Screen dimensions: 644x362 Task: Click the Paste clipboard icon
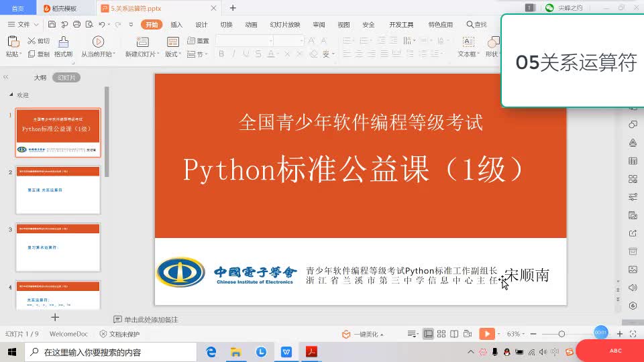click(x=13, y=42)
